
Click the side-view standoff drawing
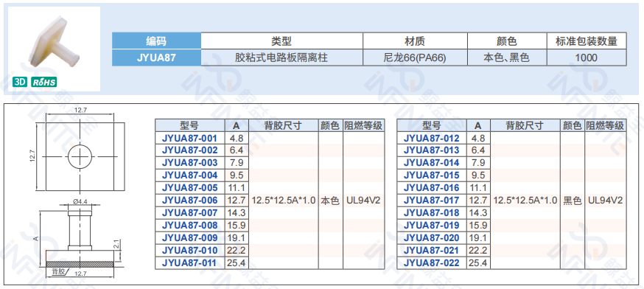[x=80, y=237]
